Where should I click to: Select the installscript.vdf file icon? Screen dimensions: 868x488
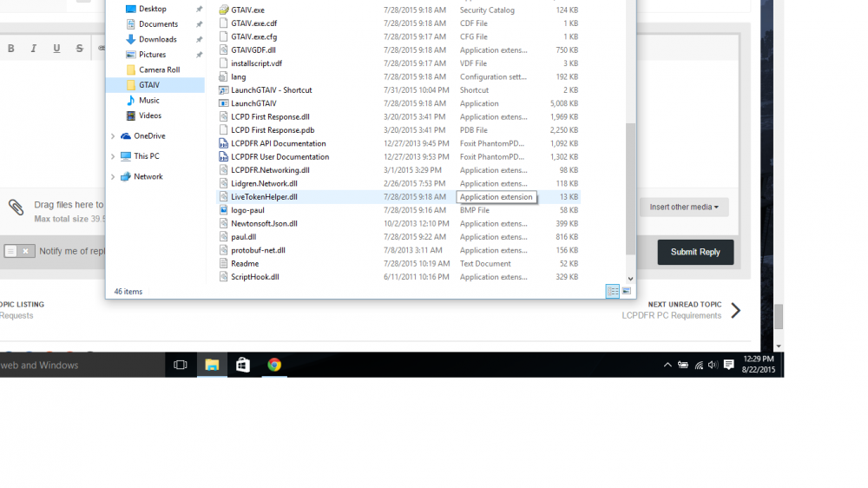224,63
